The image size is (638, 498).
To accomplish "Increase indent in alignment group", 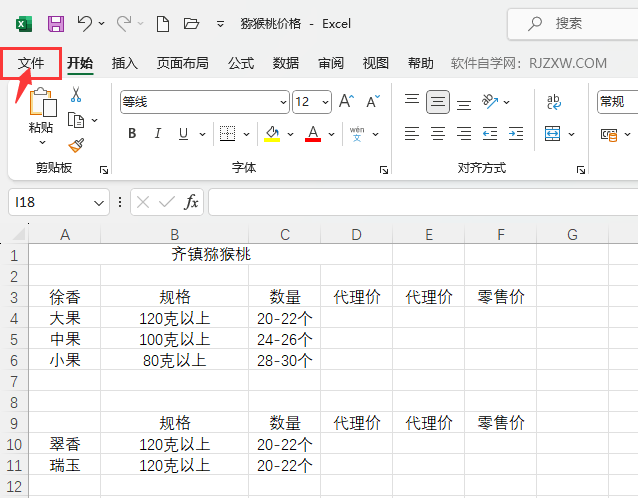I will click(516, 133).
